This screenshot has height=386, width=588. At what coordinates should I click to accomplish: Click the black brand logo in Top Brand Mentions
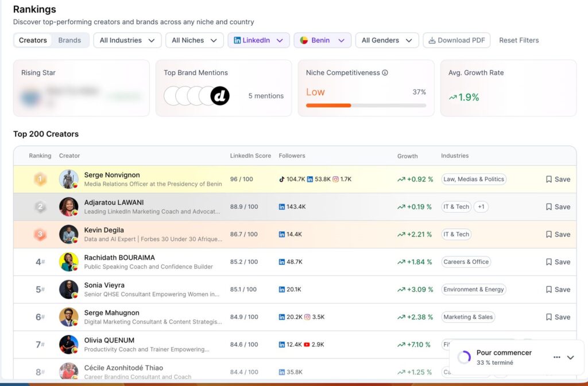220,96
